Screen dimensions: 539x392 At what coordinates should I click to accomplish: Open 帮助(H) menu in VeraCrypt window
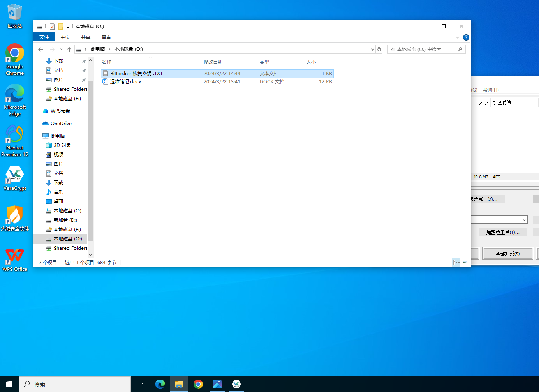click(x=491, y=90)
